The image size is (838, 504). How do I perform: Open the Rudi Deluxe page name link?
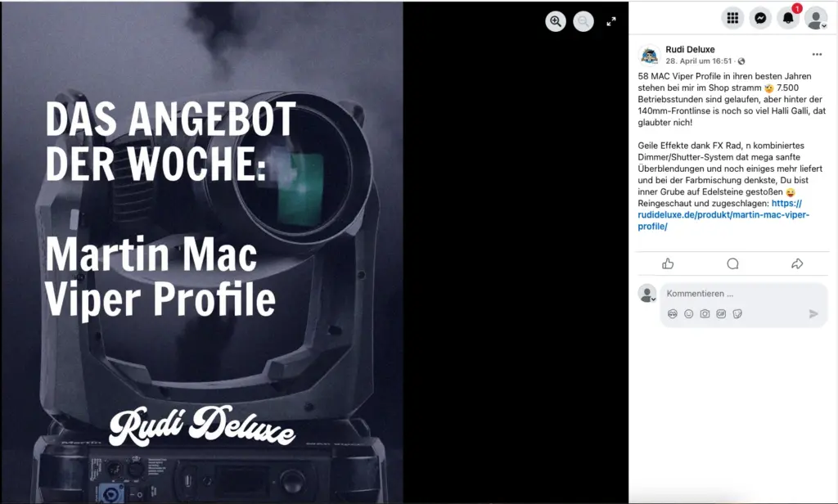pos(690,50)
